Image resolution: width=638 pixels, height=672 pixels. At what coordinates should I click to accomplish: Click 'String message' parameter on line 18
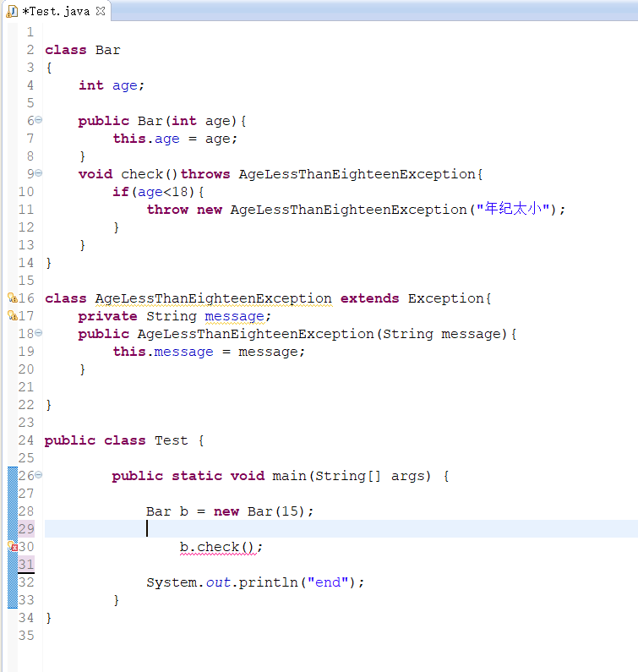tap(442, 334)
